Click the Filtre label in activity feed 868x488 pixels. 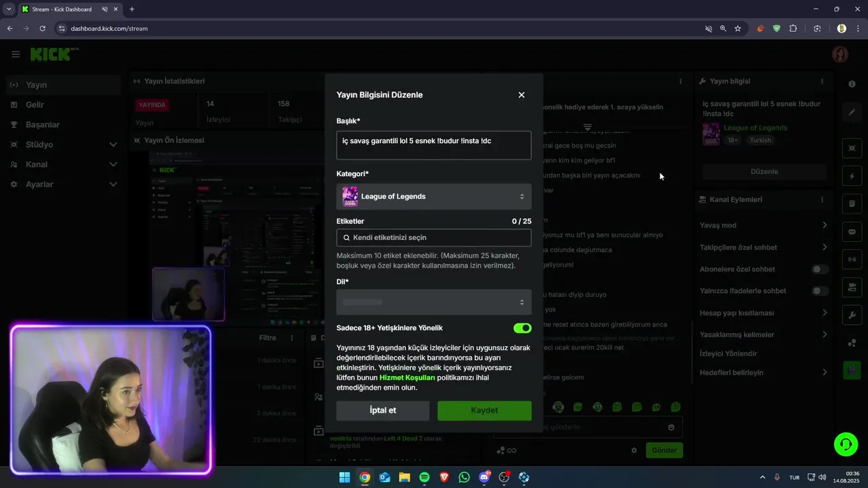coord(267,338)
